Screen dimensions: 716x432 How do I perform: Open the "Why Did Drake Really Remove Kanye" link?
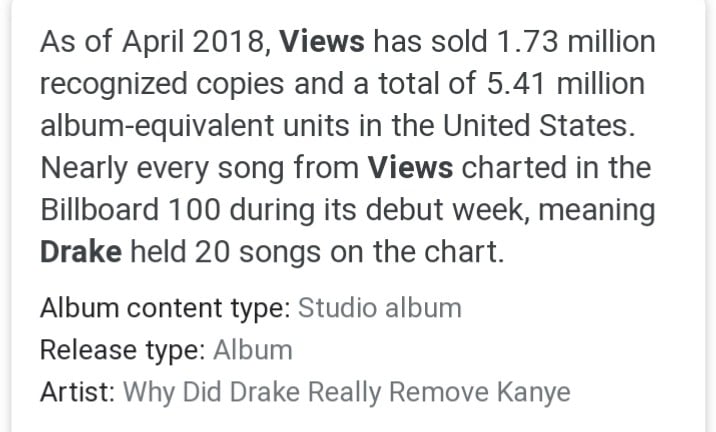(347, 392)
